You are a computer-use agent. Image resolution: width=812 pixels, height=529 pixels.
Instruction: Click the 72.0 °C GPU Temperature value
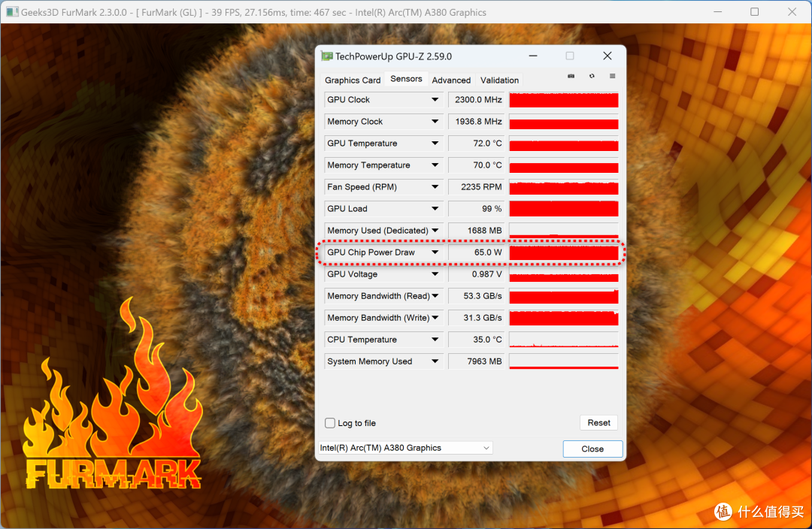[x=477, y=143]
